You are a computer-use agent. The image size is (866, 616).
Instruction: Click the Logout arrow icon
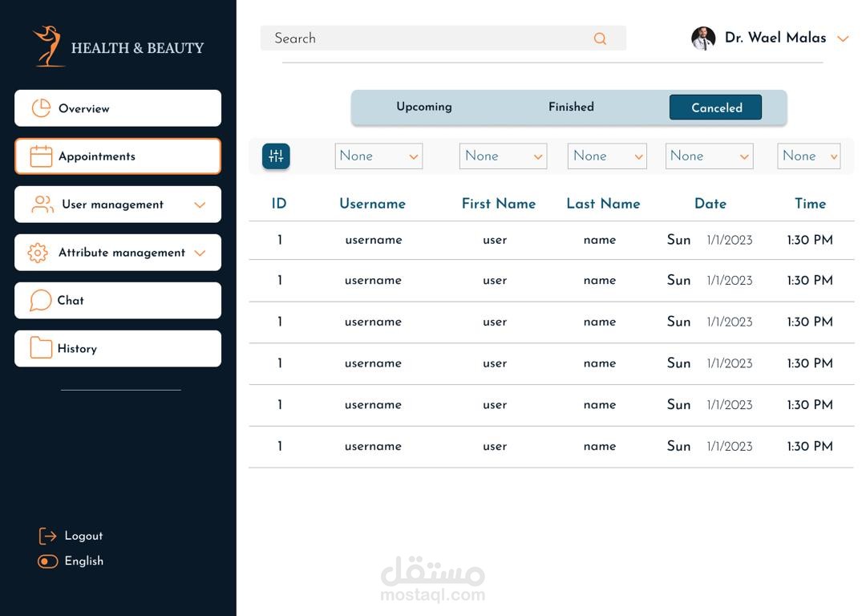coord(47,536)
